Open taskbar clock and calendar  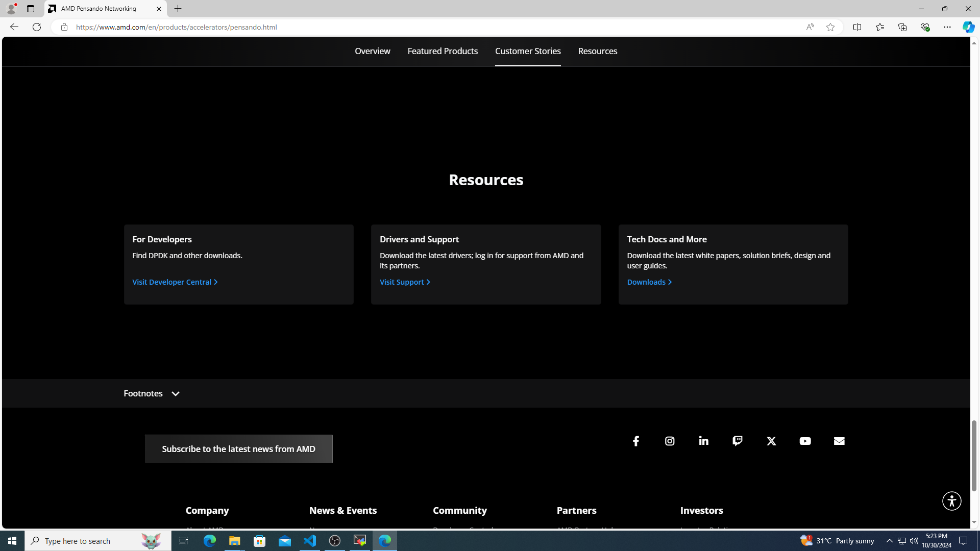point(937,541)
